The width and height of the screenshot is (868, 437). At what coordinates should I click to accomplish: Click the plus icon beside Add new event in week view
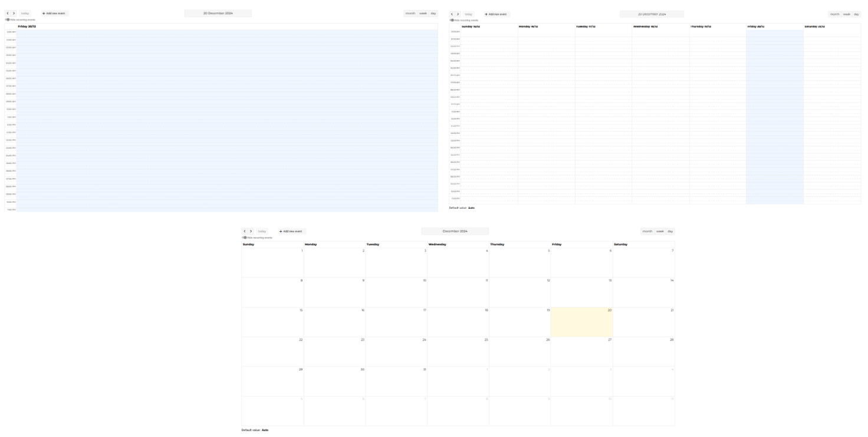[x=487, y=14]
